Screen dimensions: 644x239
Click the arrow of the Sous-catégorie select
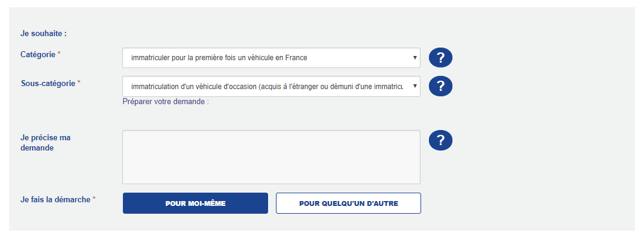click(x=415, y=86)
